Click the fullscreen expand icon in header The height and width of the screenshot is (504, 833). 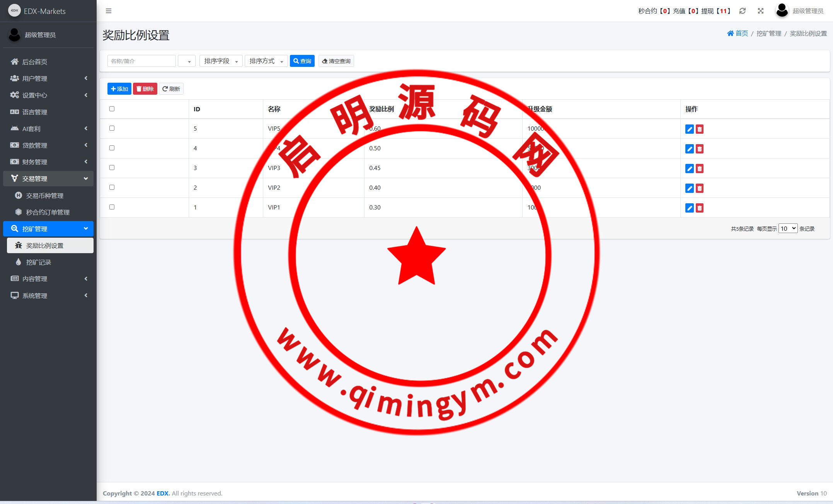click(x=760, y=11)
